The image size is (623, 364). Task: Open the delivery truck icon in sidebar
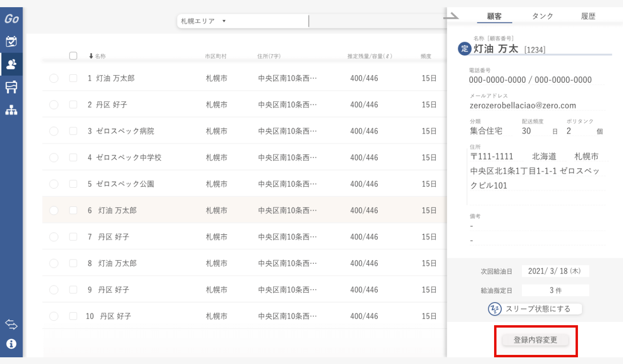[x=11, y=87]
